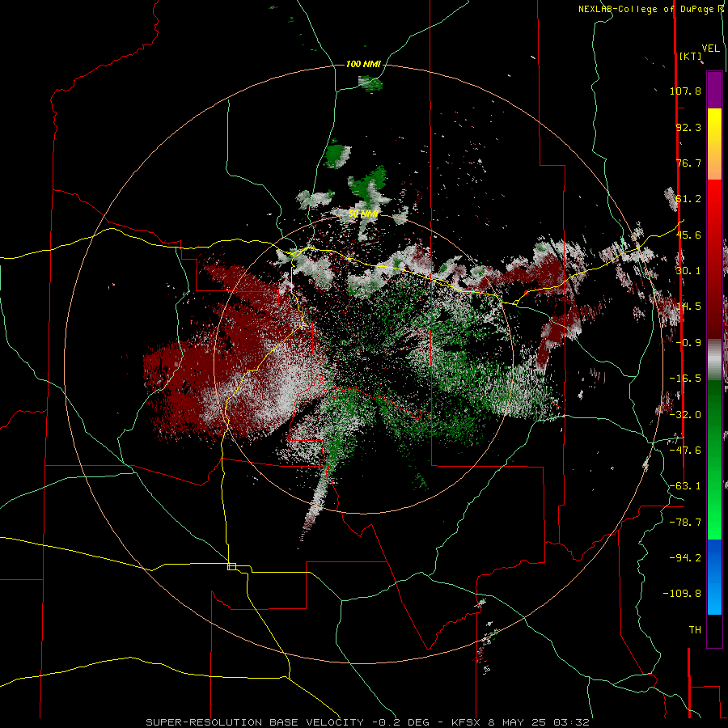
Task: Pick the gray near-zero segment of the color scale
Action: (x=714, y=360)
